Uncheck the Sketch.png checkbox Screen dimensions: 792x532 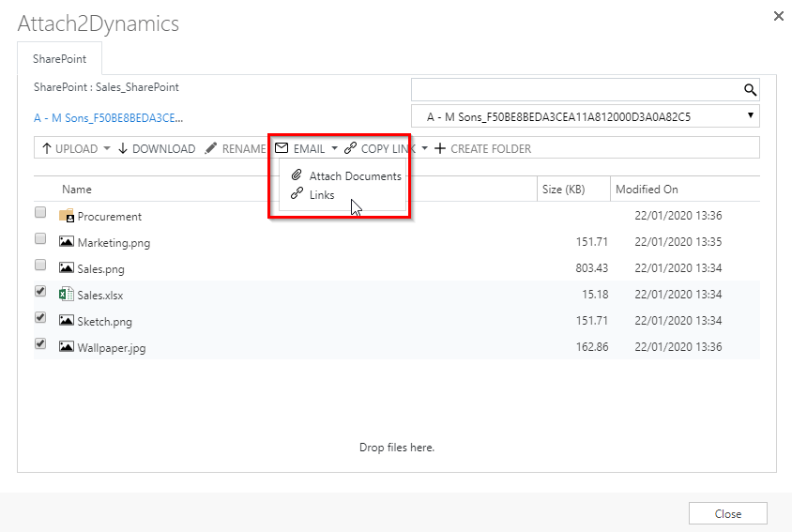point(40,317)
